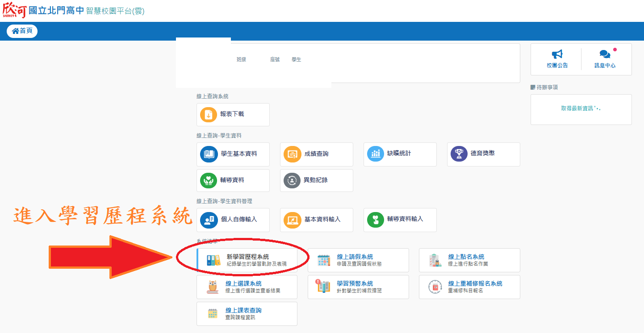The width and height of the screenshot is (644, 333).
Task: Open 線上重補修報名系統 link
Action: pyautogui.click(x=475, y=284)
